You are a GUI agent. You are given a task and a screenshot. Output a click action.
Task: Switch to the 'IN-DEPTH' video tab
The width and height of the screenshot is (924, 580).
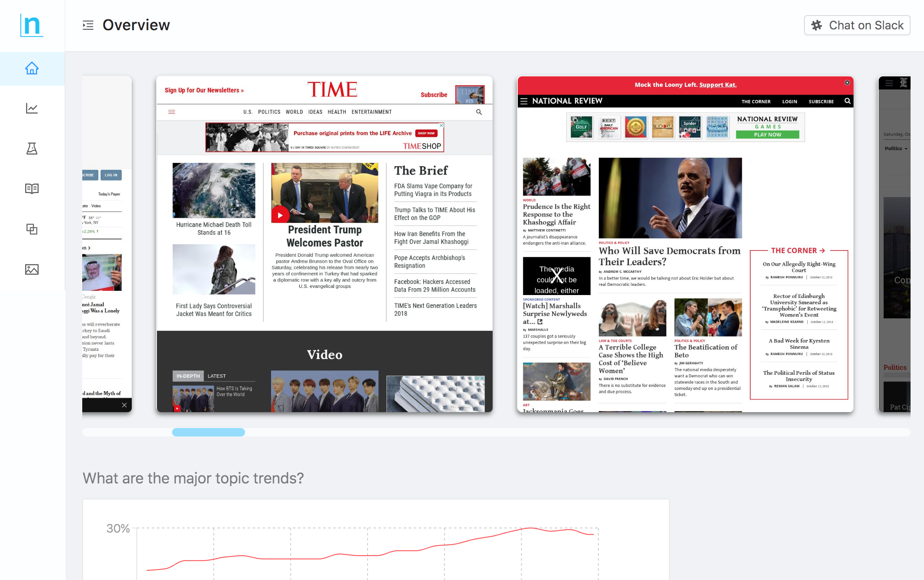(188, 376)
